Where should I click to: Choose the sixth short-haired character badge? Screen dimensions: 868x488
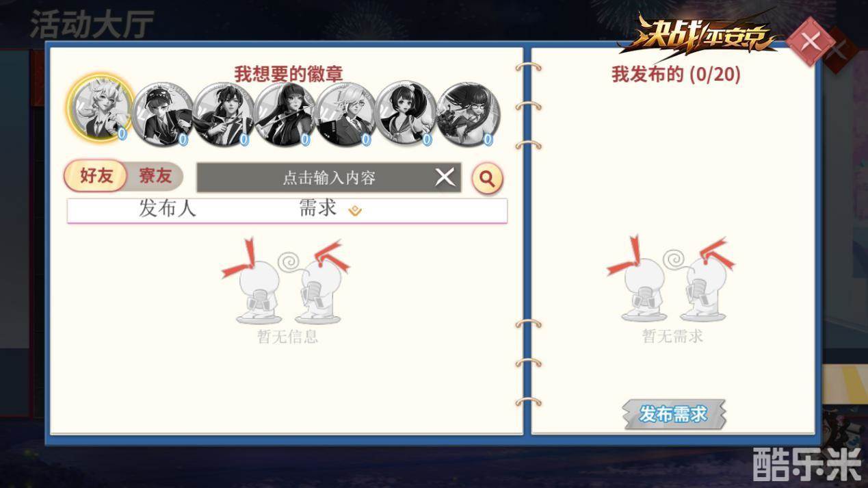coord(406,114)
